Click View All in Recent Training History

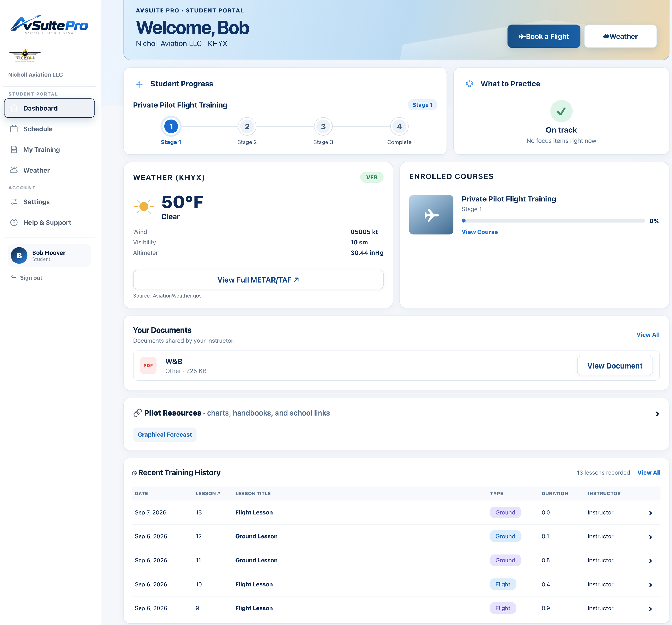pyautogui.click(x=649, y=472)
